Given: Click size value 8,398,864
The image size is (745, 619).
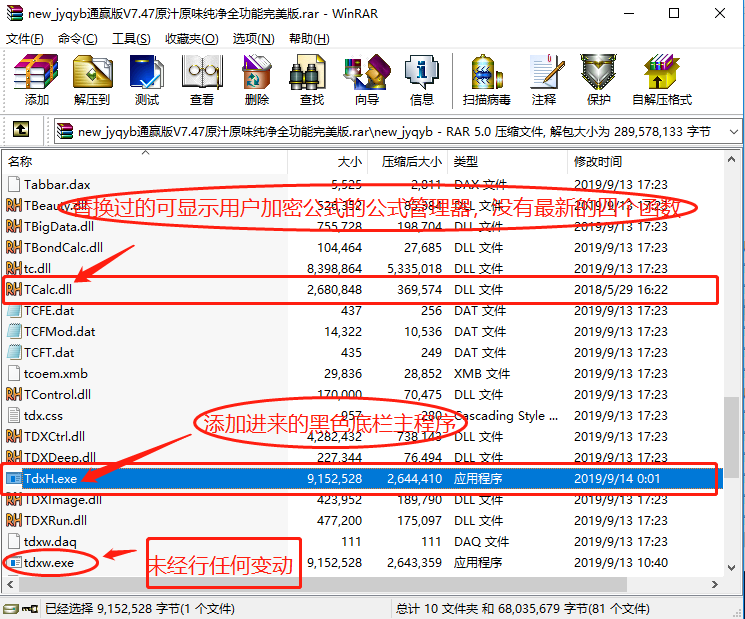Looking at the screenshot, I should point(334,268).
